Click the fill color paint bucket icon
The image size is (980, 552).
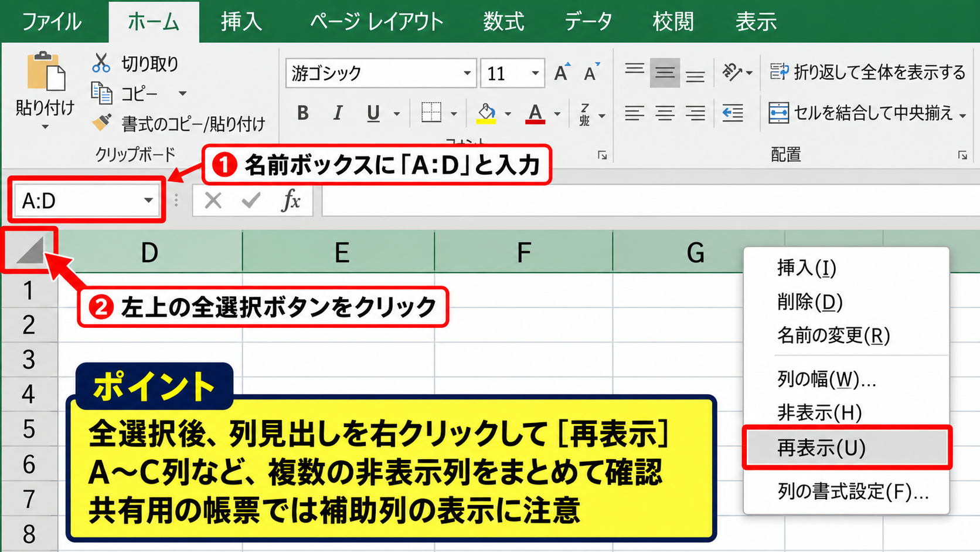pyautogui.click(x=486, y=113)
